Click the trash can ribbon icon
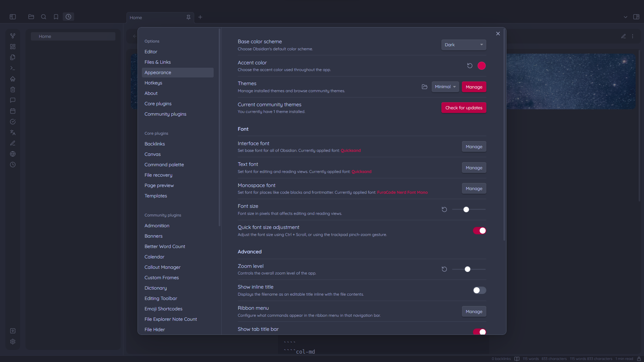Viewport: 644px width, 362px height. tap(12, 89)
